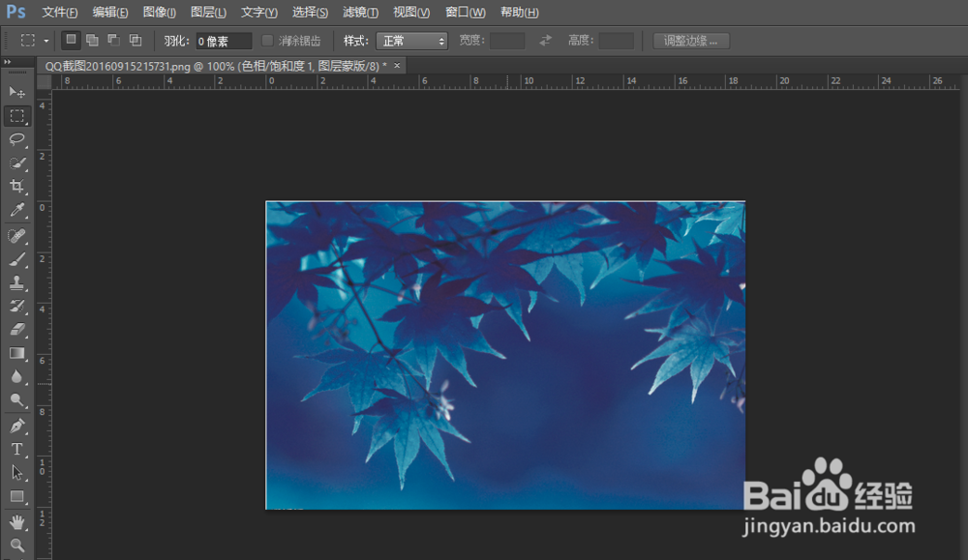Click the Photoshop Ps logo icon

(16, 12)
